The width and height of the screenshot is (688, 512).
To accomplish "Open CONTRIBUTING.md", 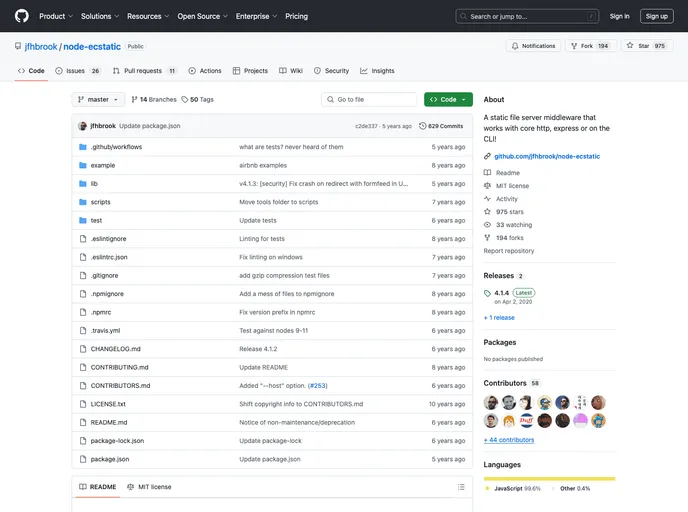I will pos(119,367).
